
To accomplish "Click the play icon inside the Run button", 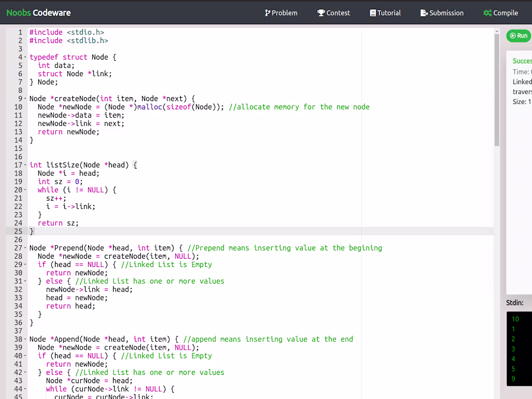I will coord(512,36).
